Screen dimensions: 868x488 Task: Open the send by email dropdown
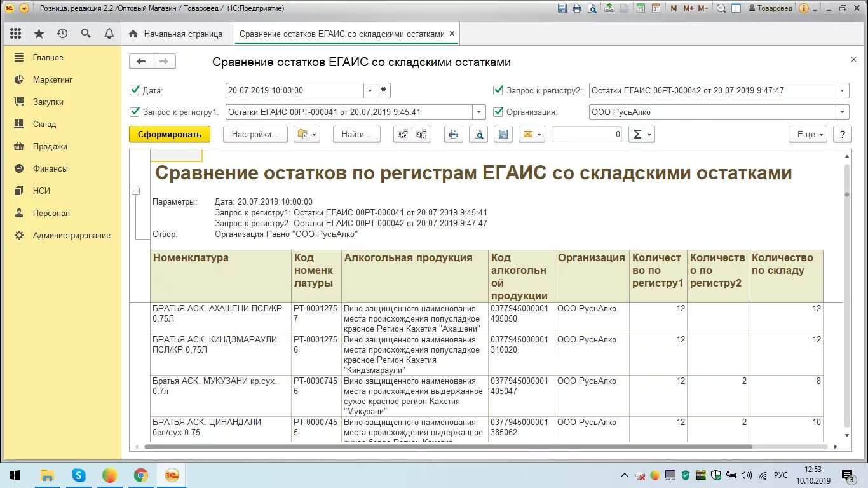532,134
